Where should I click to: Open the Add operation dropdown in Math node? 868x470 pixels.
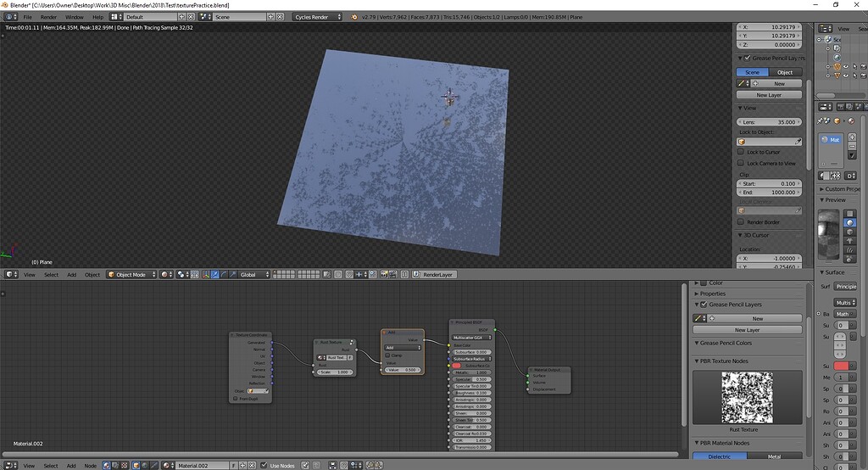coord(403,348)
